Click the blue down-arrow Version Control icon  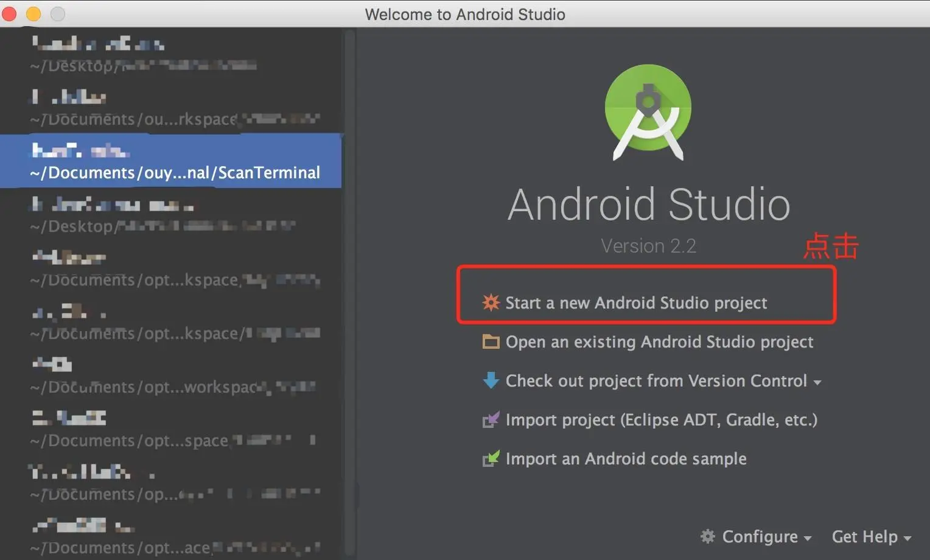(491, 380)
